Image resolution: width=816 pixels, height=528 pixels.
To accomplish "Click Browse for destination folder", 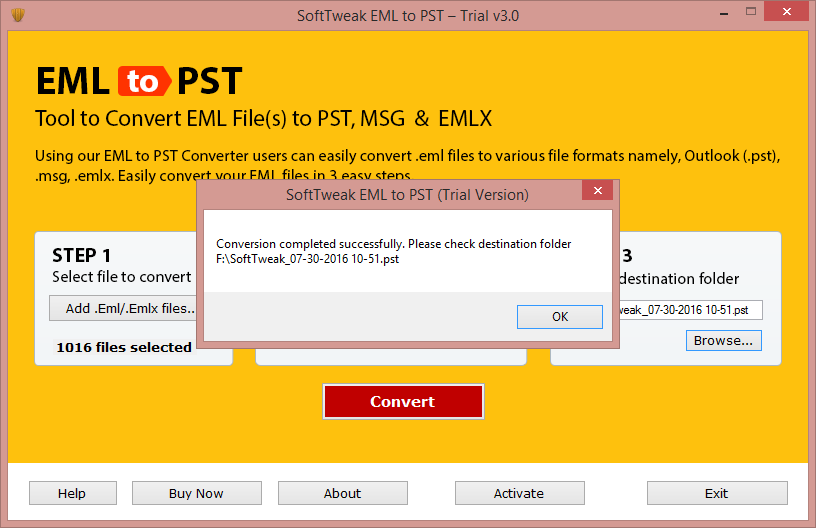I will pos(723,341).
